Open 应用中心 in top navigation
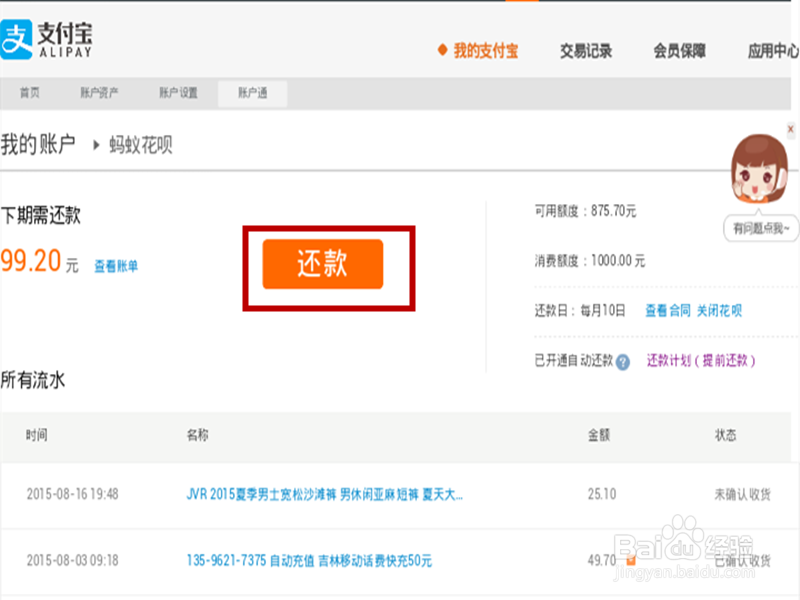This screenshot has width=800, height=600. tap(773, 51)
